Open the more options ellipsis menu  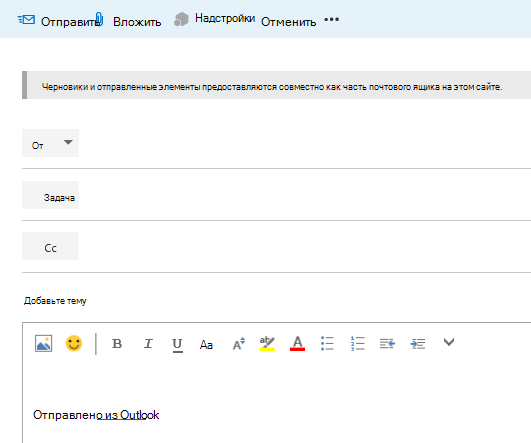[x=332, y=19]
